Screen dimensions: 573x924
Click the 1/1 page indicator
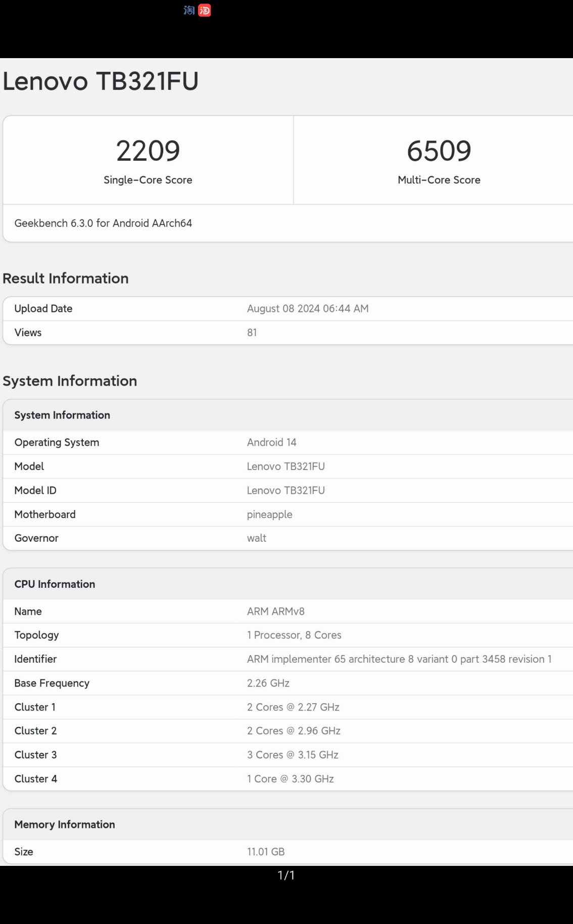(x=286, y=875)
